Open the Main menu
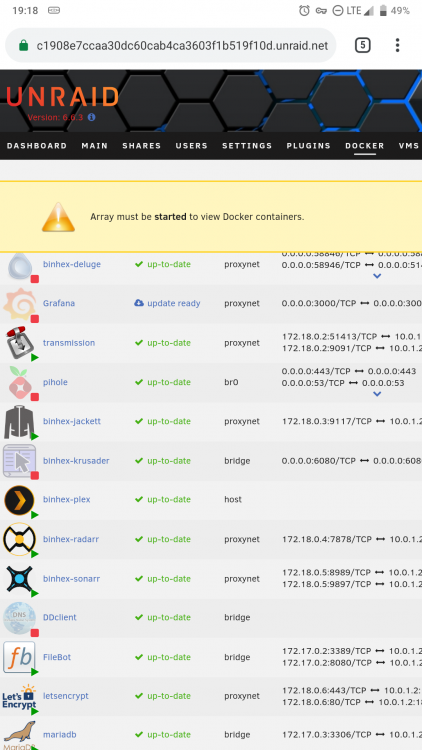Viewport: 422px width, 750px height. click(x=95, y=146)
